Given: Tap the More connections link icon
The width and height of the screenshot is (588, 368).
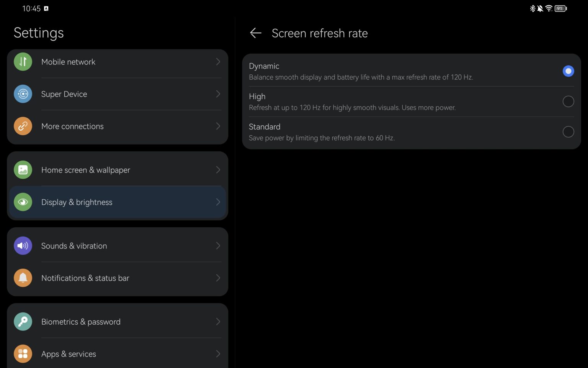Looking at the screenshot, I should (x=23, y=126).
